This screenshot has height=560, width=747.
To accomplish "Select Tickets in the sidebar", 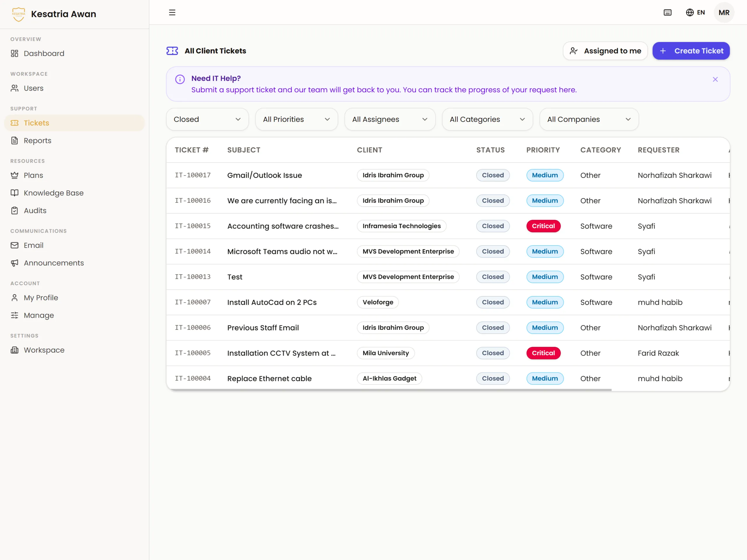I will click(x=74, y=123).
